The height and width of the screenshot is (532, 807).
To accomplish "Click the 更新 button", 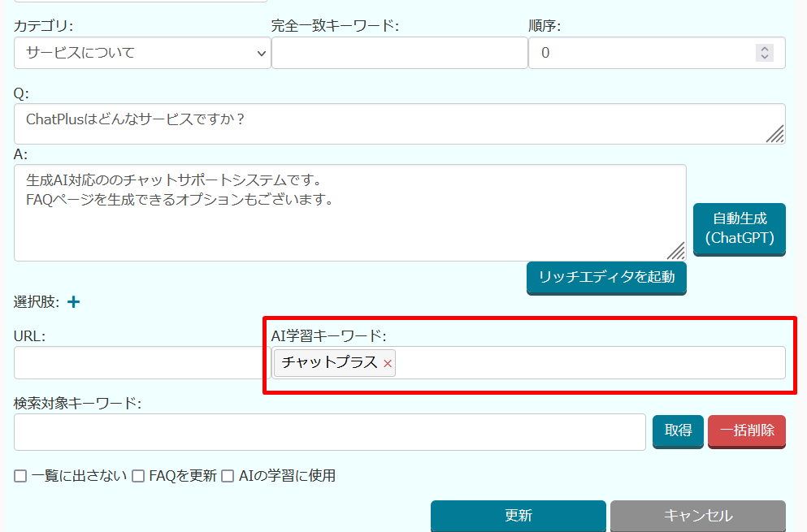I will pyautogui.click(x=518, y=516).
